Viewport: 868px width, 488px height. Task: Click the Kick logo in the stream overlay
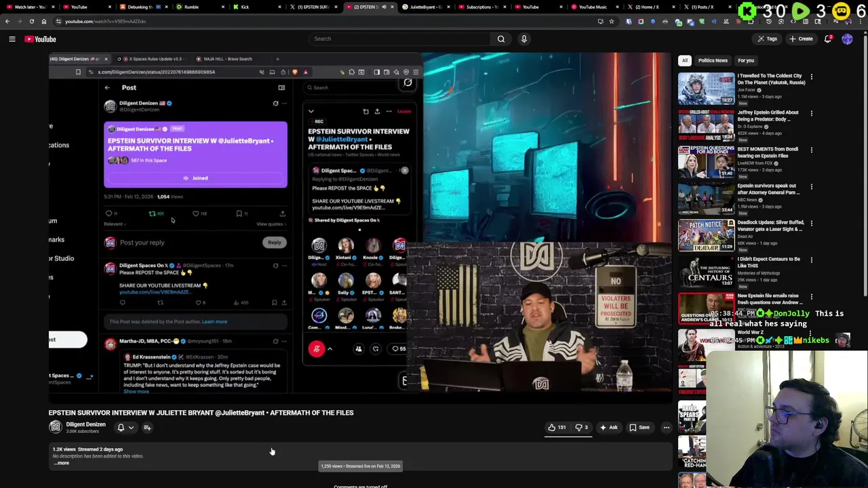tap(747, 12)
